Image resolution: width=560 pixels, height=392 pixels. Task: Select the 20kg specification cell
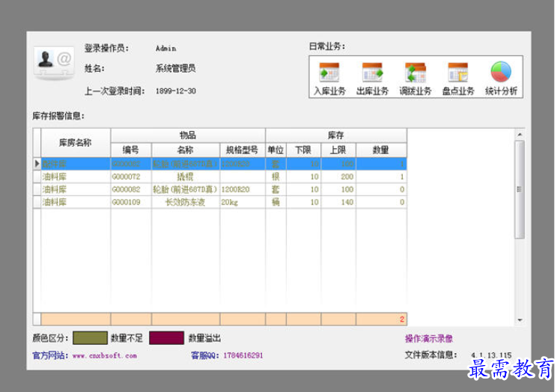tap(242, 202)
